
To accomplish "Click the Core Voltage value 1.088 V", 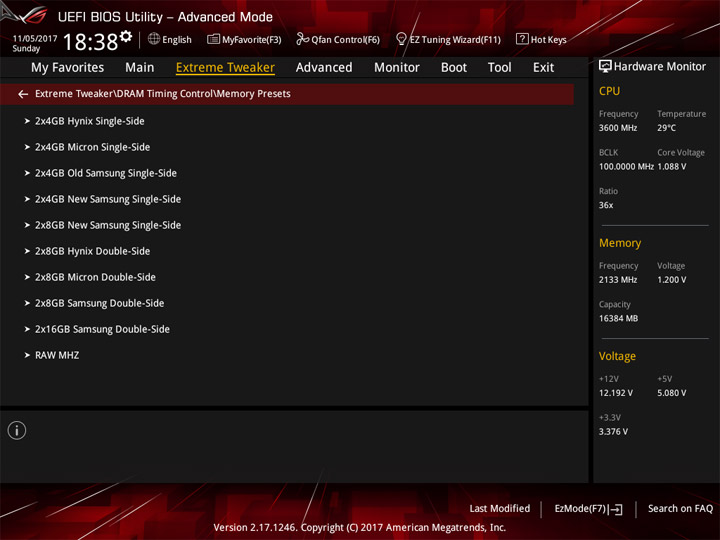I will point(672,167).
